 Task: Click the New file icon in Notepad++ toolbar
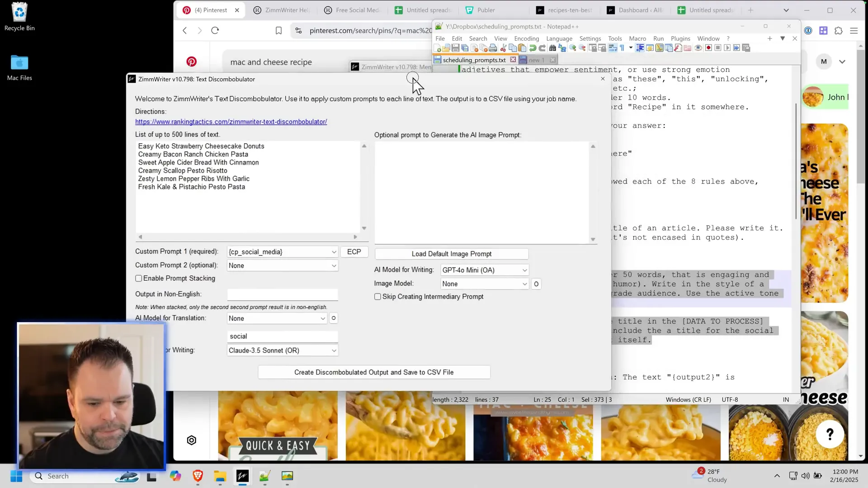(x=437, y=48)
